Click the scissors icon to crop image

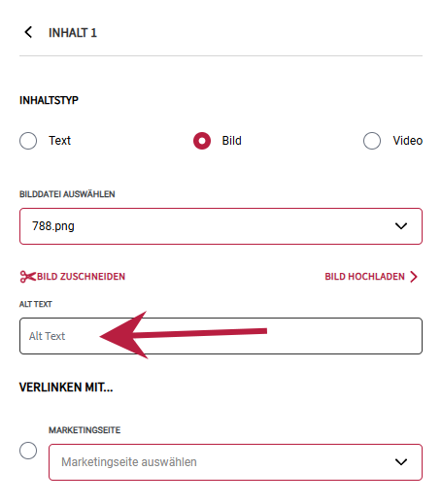pos(27,277)
